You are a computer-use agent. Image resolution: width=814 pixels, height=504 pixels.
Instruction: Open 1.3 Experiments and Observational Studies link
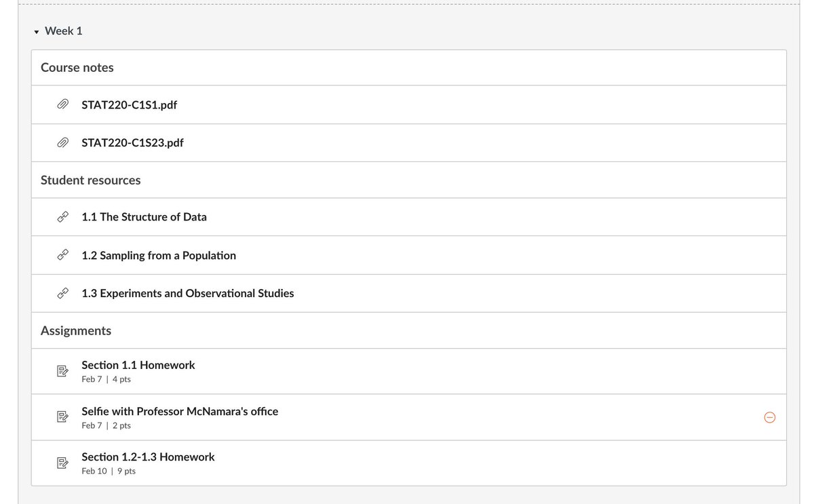click(x=187, y=293)
